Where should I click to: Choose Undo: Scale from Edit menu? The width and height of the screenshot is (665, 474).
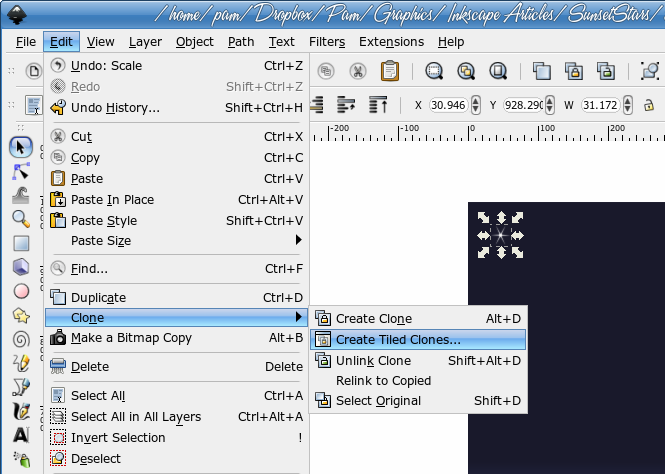pos(176,66)
